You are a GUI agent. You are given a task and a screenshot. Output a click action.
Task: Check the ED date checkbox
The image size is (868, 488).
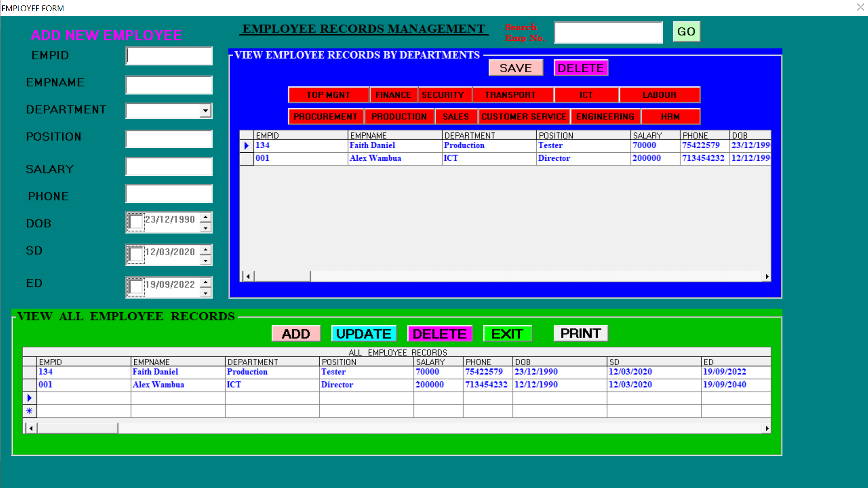(x=135, y=287)
